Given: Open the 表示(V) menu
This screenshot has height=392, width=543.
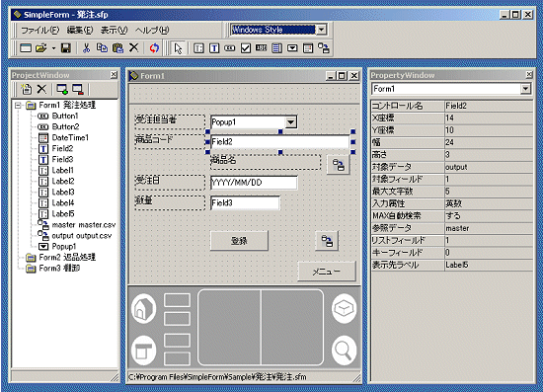Looking at the screenshot, I should click(x=114, y=31).
